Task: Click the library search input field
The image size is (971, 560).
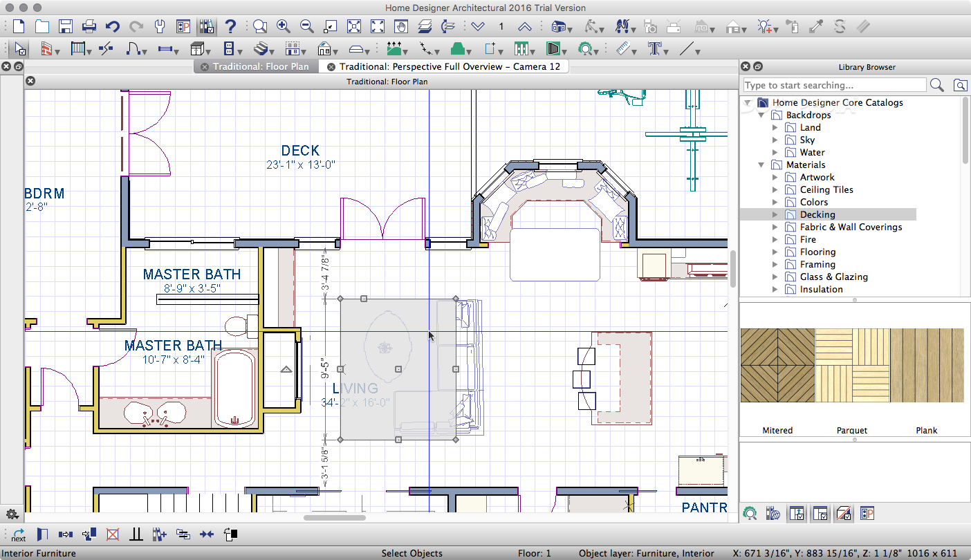Action: coord(834,85)
